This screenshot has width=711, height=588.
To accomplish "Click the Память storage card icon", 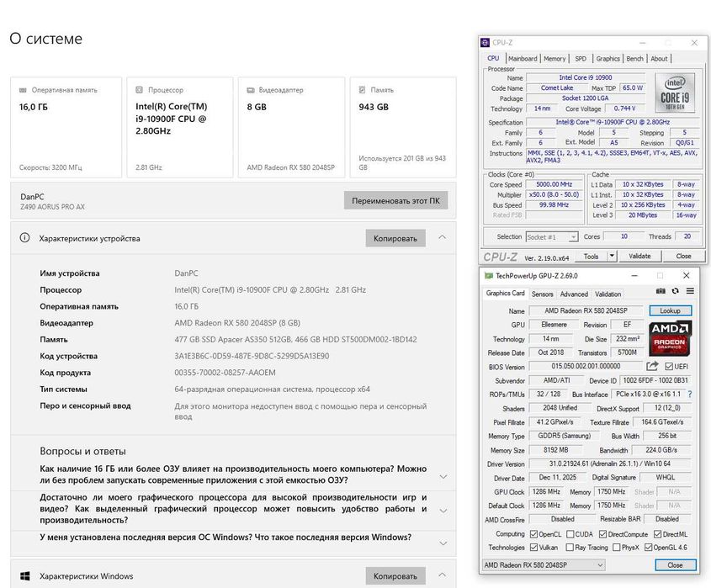I will tap(362, 90).
